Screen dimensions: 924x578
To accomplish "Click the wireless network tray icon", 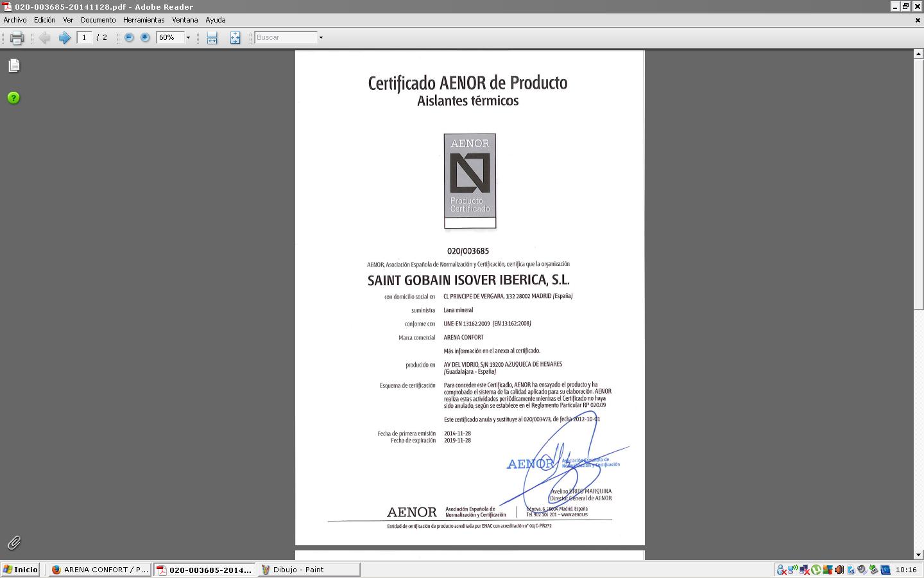I will [x=792, y=570].
